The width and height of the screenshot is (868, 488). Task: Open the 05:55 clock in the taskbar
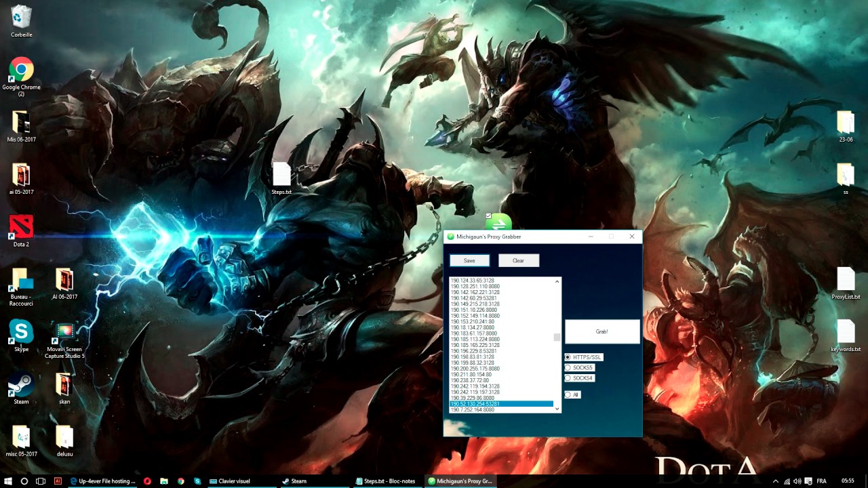pyautogui.click(x=848, y=481)
